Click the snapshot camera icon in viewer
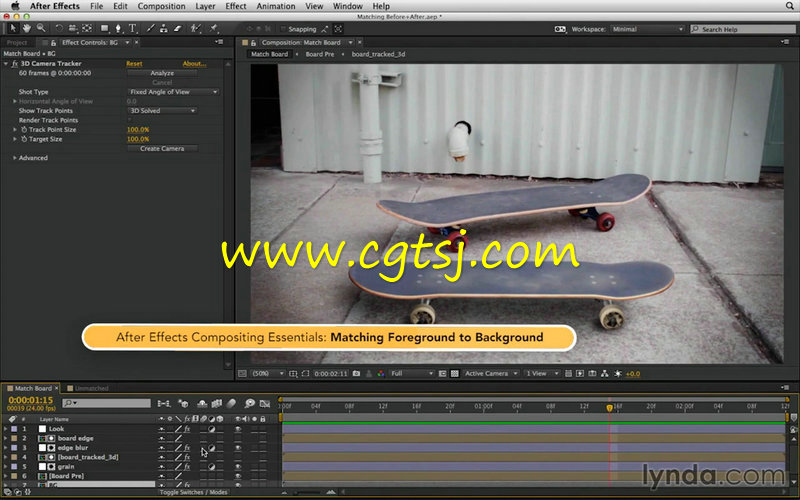The width and height of the screenshot is (800, 500). pyautogui.click(x=356, y=373)
